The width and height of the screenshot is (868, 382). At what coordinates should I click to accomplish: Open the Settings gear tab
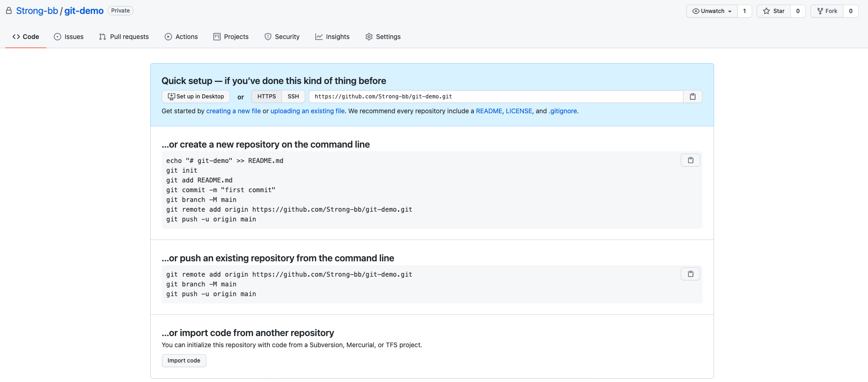coord(383,37)
